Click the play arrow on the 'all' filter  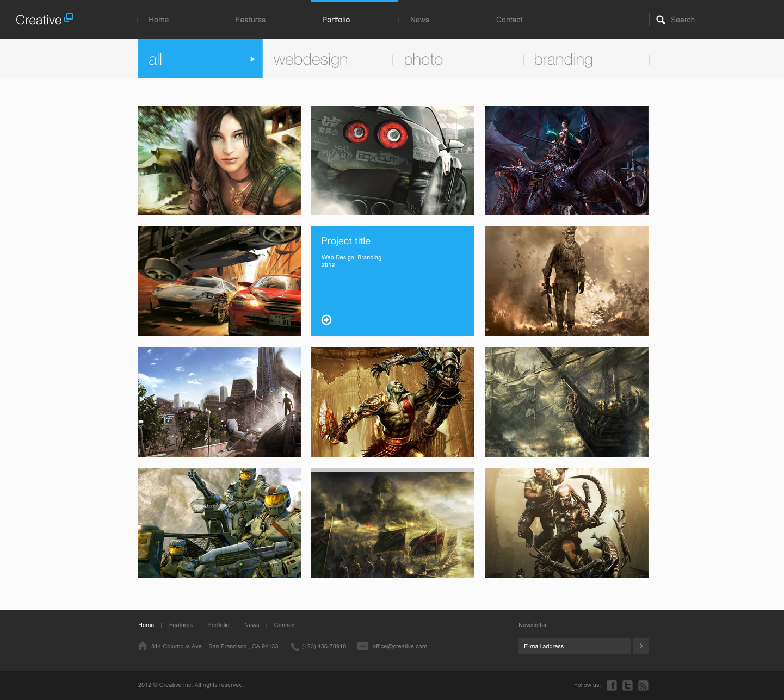tap(252, 59)
